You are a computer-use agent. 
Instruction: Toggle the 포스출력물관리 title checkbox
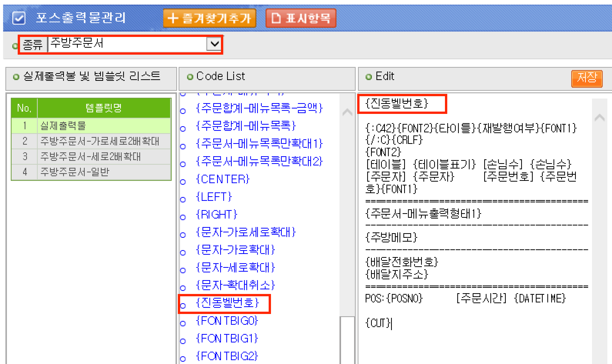(x=19, y=18)
